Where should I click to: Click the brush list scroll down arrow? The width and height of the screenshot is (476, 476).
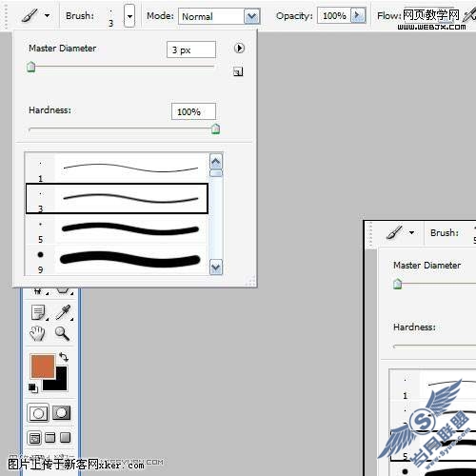[x=216, y=268]
